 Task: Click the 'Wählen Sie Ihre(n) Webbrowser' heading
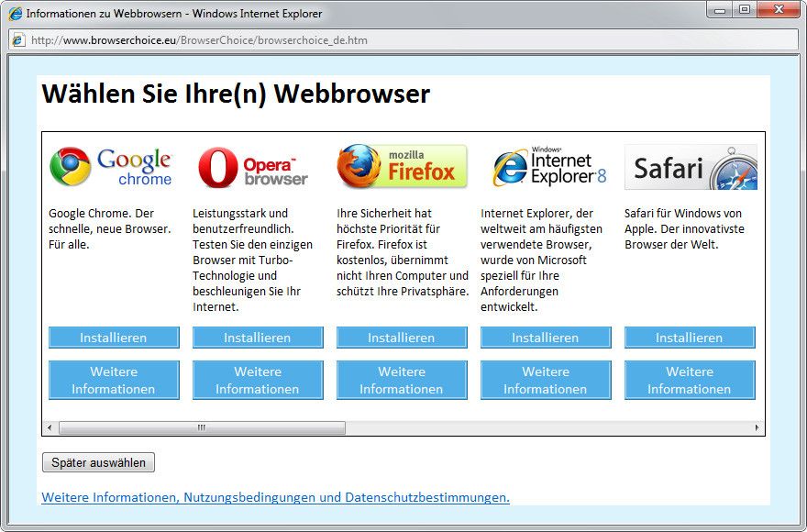pos(236,94)
